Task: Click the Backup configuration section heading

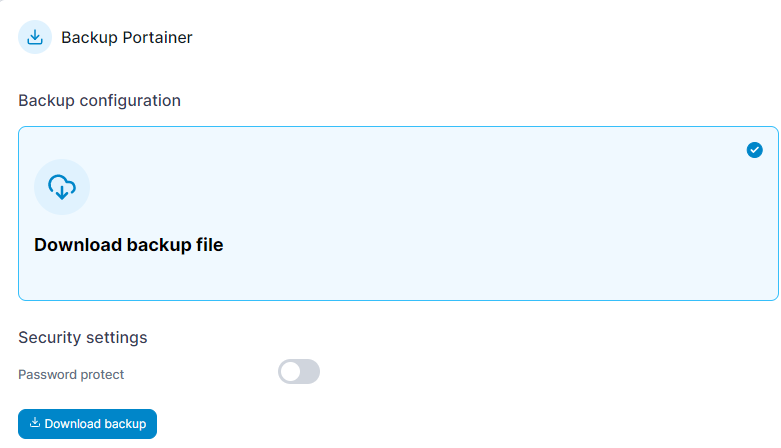Action: click(100, 101)
